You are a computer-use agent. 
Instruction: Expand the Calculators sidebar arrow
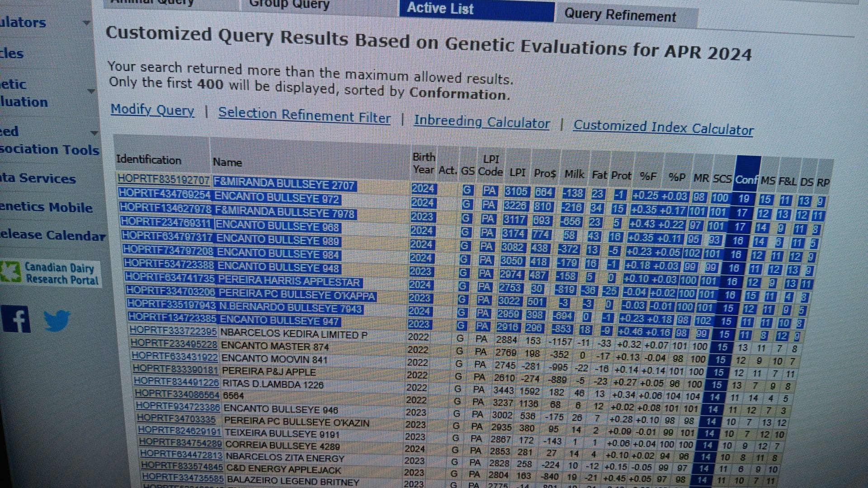tap(87, 22)
